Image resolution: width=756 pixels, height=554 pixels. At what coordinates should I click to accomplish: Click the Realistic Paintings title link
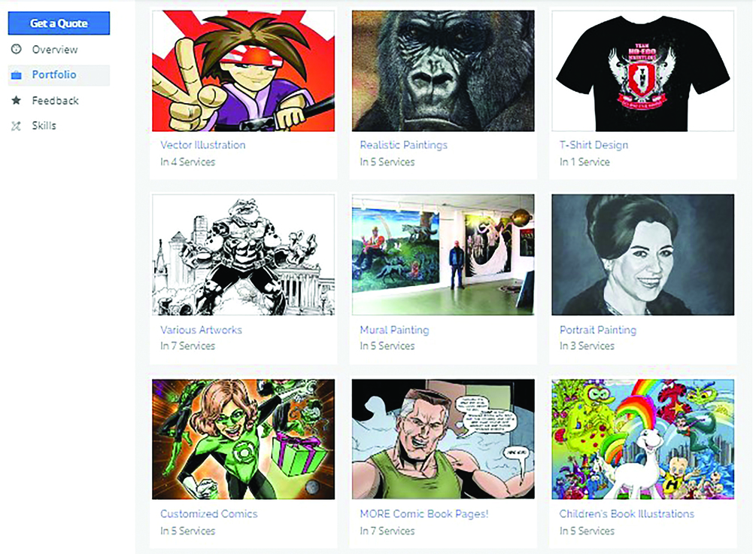pos(403,145)
